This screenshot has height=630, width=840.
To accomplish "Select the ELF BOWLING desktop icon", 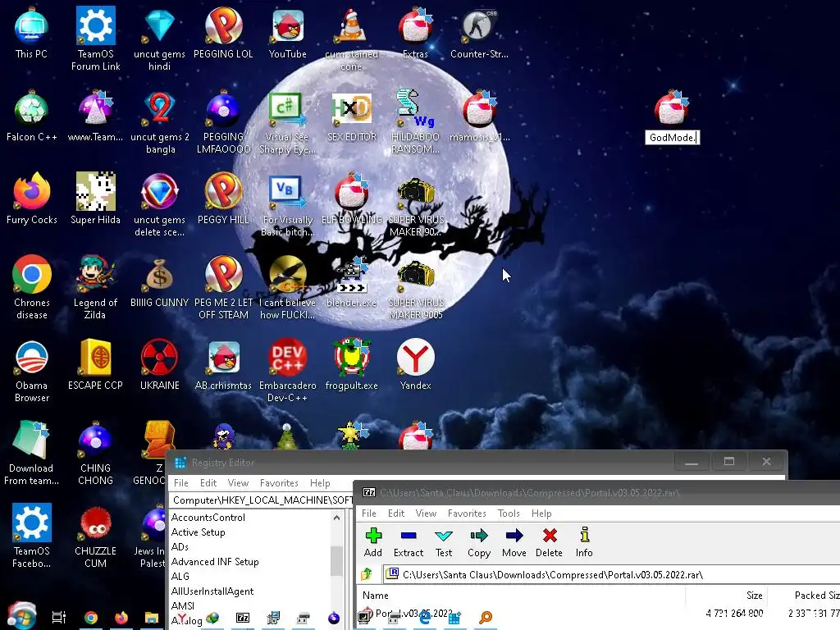I will pyautogui.click(x=351, y=199).
